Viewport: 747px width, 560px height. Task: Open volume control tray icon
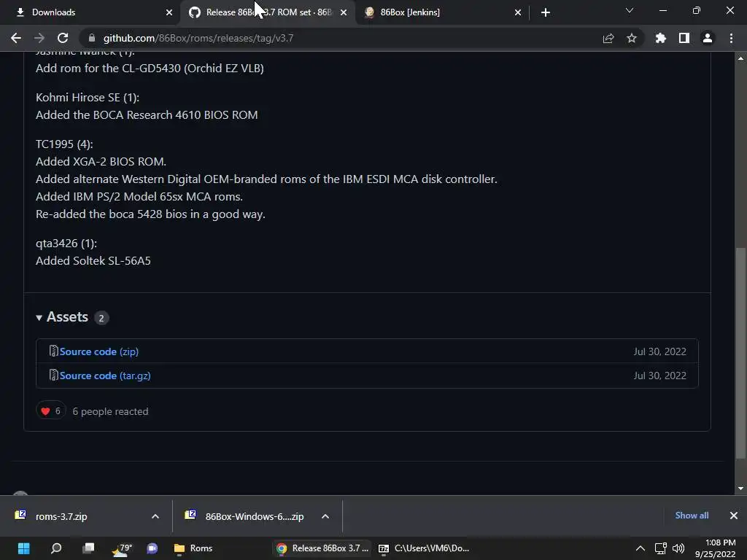[x=678, y=548]
